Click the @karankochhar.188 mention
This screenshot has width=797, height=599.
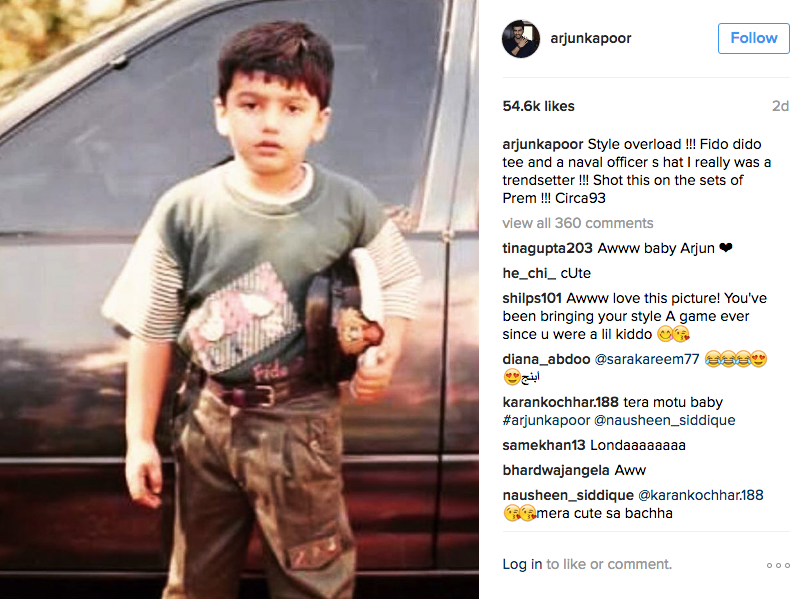[x=700, y=495]
